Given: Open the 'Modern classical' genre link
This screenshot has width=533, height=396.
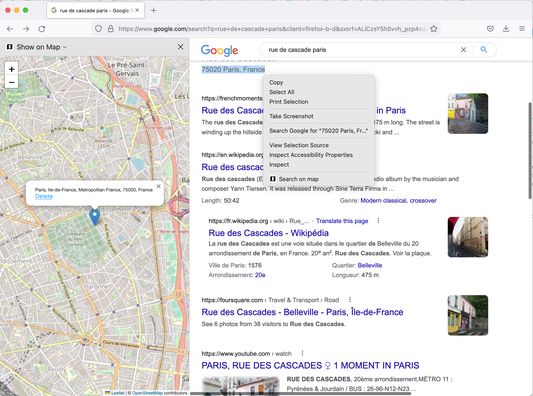Looking at the screenshot, I should pos(383,201).
